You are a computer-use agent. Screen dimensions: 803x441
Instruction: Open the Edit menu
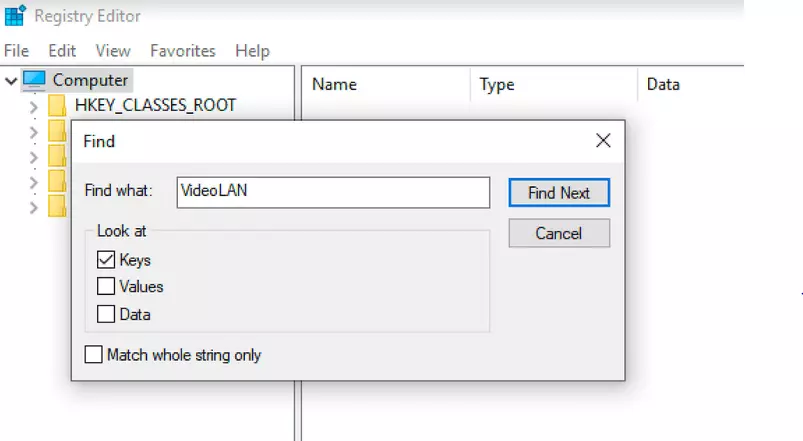click(62, 50)
